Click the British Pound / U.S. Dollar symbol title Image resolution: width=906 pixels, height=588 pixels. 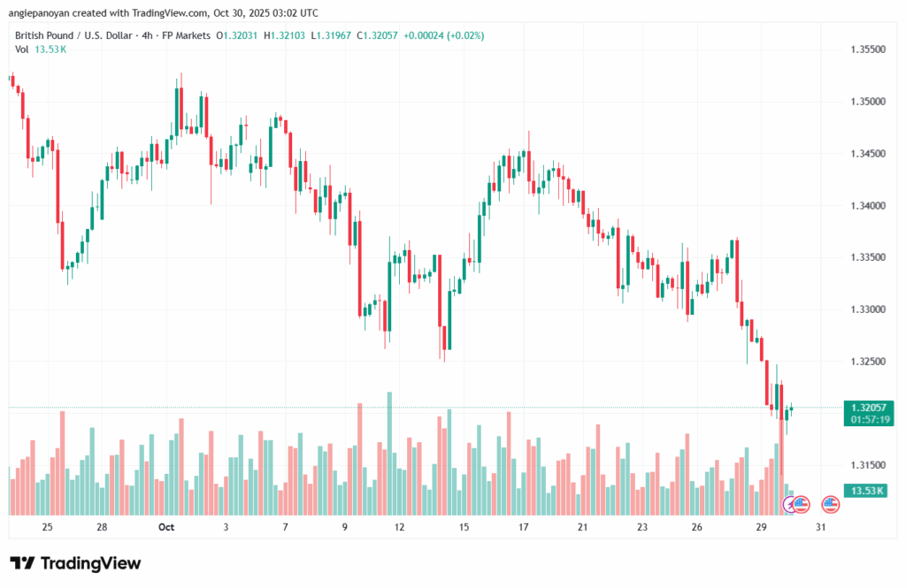coord(74,35)
